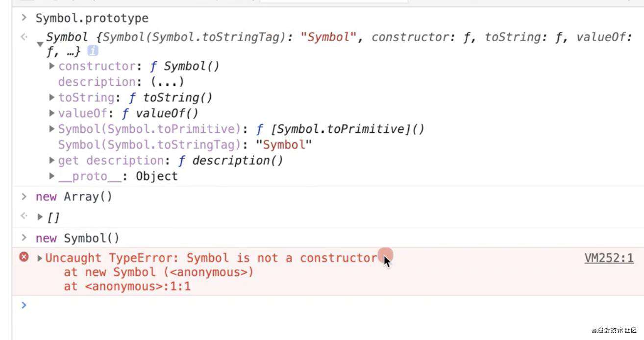Expand the Uncaught TypeError stack trace
Screen dimensions: 644x340
[x=40, y=258]
